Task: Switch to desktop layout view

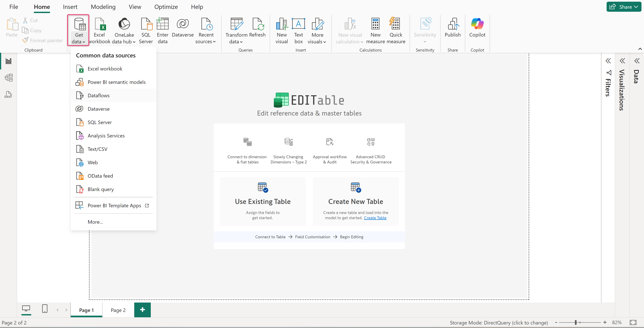Action: pos(26,309)
